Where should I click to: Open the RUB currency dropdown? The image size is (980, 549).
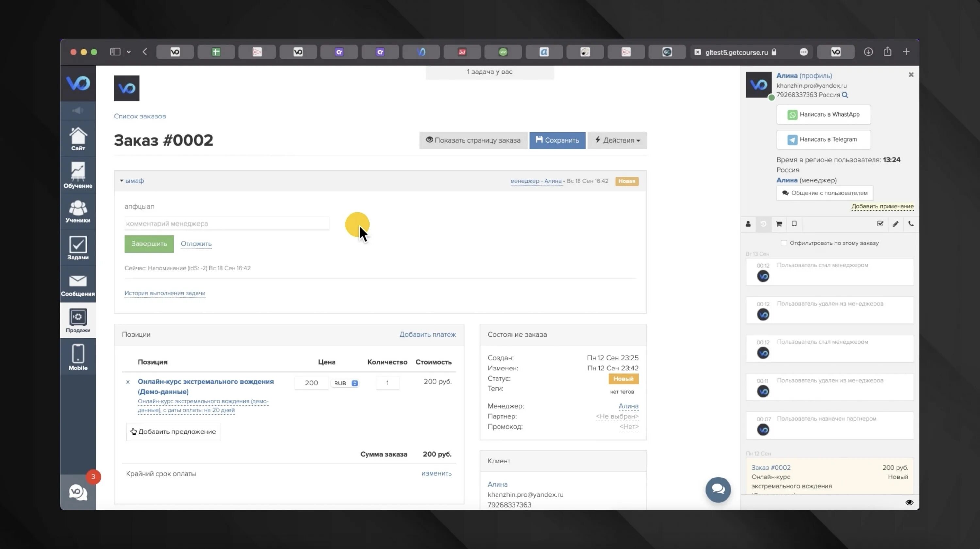[x=345, y=383]
